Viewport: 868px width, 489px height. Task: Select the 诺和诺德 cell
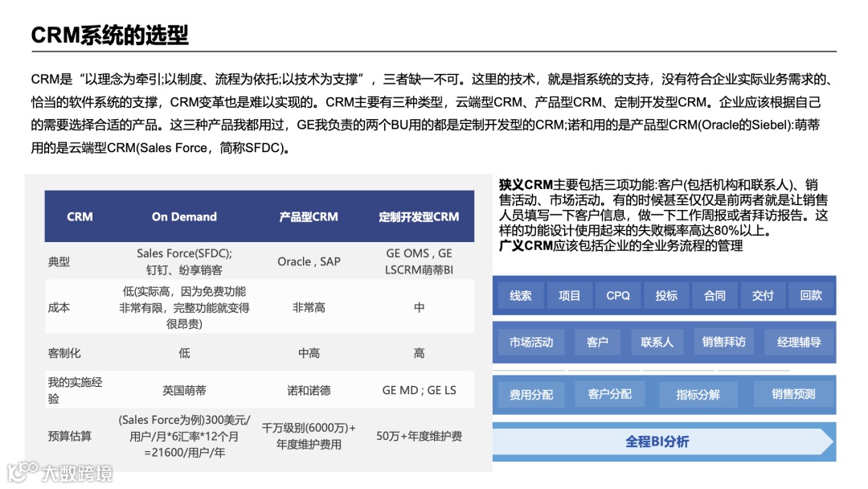309,390
